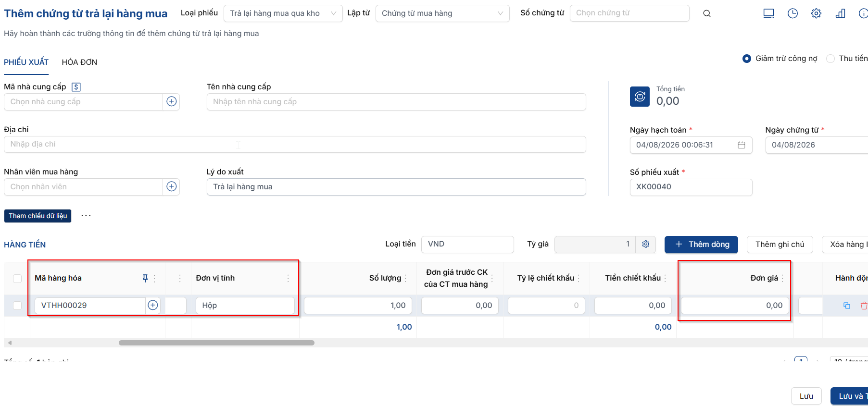The height and width of the screenshot is (406, 868).
Task: Duplicate the row with copy icon
Action: click(x=847, y=306)
